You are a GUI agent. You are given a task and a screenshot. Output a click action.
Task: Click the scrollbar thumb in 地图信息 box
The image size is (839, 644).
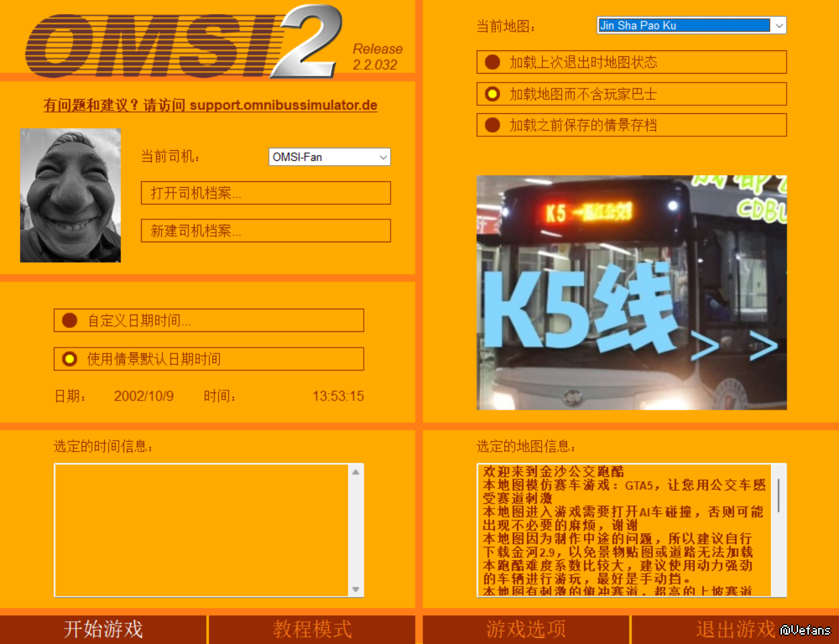(x=779, y=496)
